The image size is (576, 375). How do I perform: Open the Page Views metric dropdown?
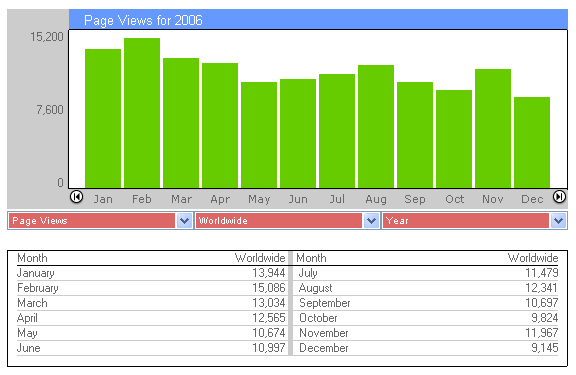(x=100, y=221)
